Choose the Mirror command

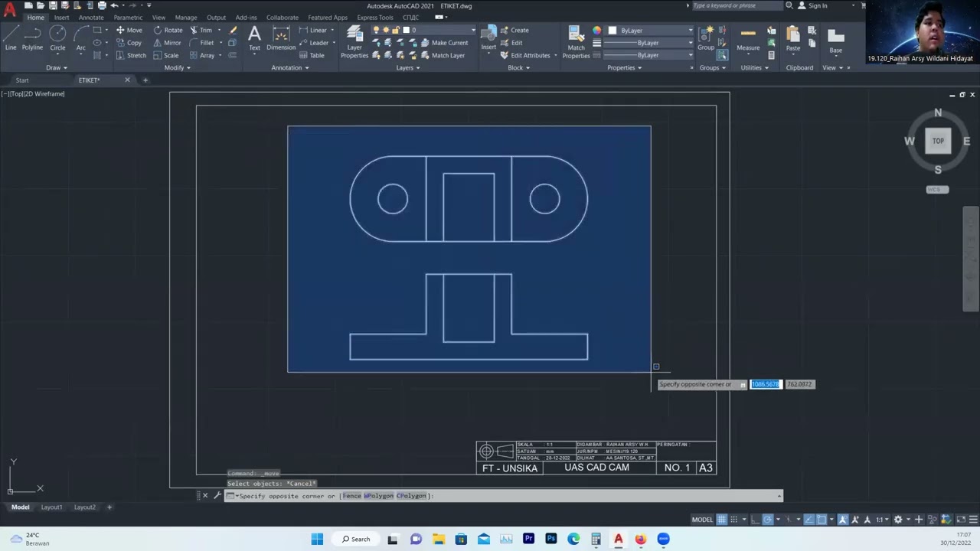(x=167, y=43)
